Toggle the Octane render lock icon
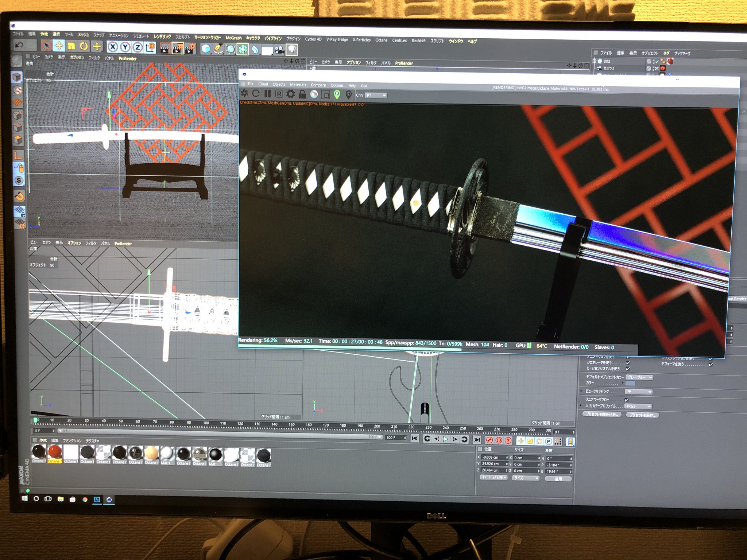Viewport: 747px width, 560px height. 302,94
